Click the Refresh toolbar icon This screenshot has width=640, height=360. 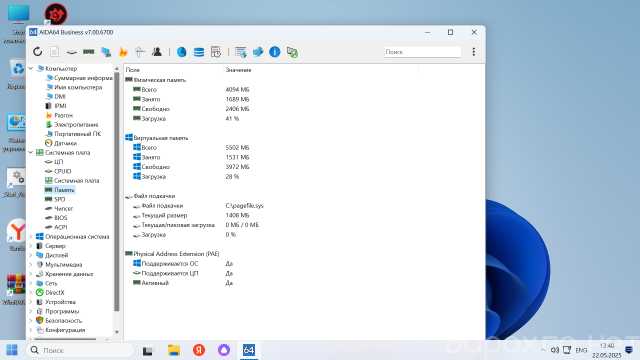click(38, 52)
